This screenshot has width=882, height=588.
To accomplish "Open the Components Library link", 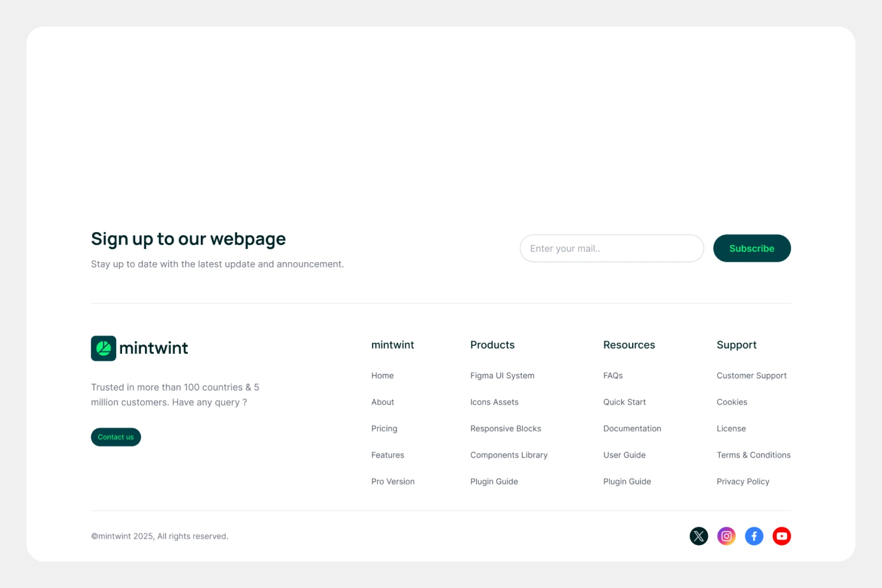I will coord(509,455).
